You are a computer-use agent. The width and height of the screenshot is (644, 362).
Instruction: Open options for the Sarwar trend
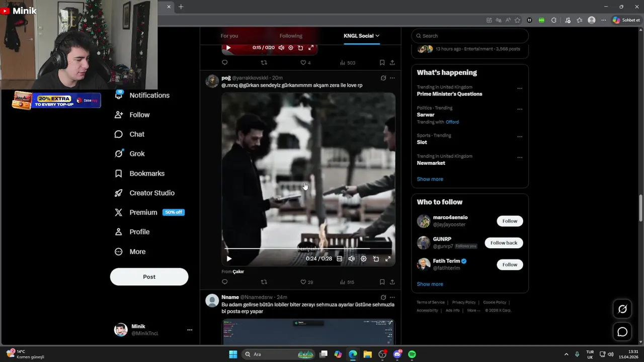coord(520,109)
